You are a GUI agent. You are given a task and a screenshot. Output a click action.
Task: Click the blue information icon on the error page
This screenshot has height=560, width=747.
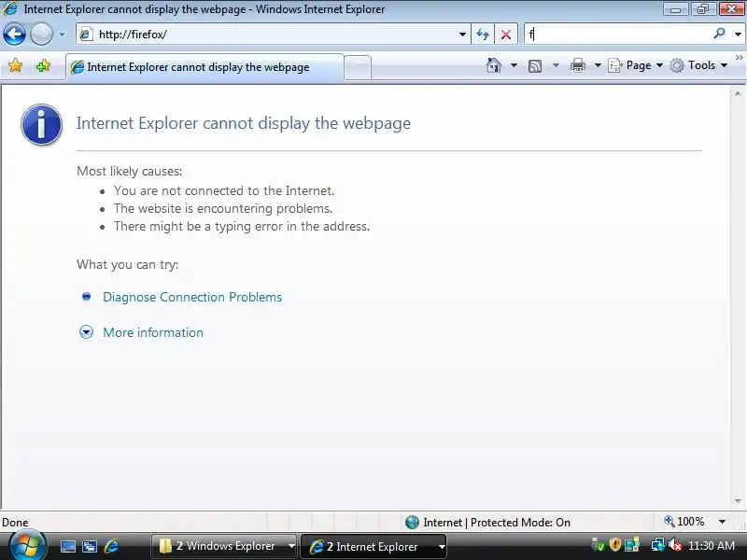[x=41, y=125]
